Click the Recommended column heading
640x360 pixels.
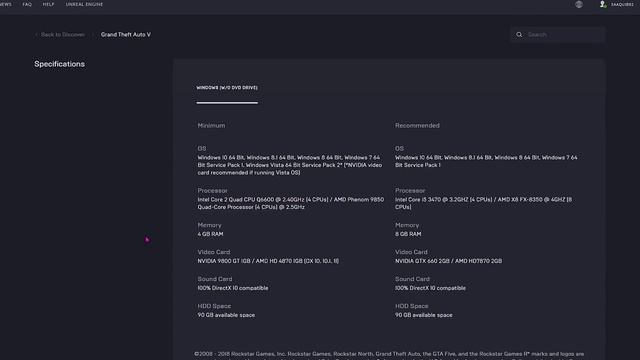coord(417,125)
